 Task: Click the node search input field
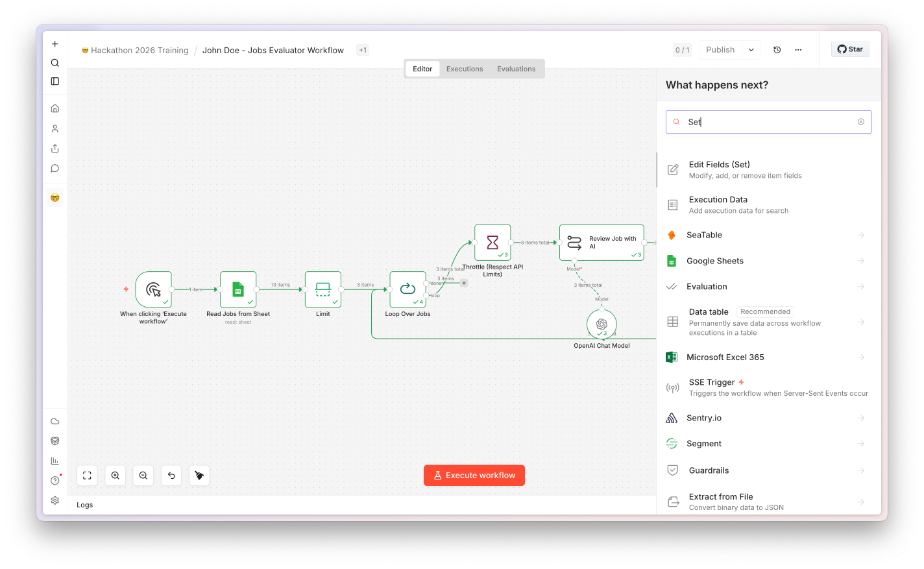[768, 122]
